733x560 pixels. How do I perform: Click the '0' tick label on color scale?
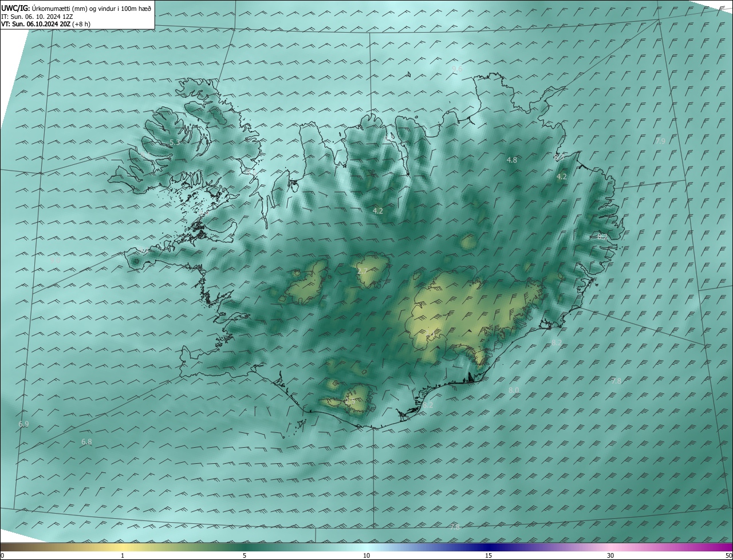(2, 555)
